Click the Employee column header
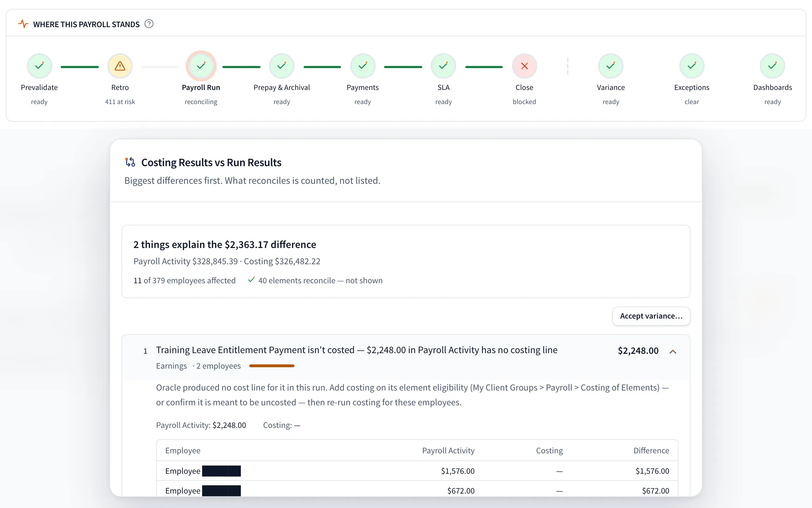 (x=183, y=450)
